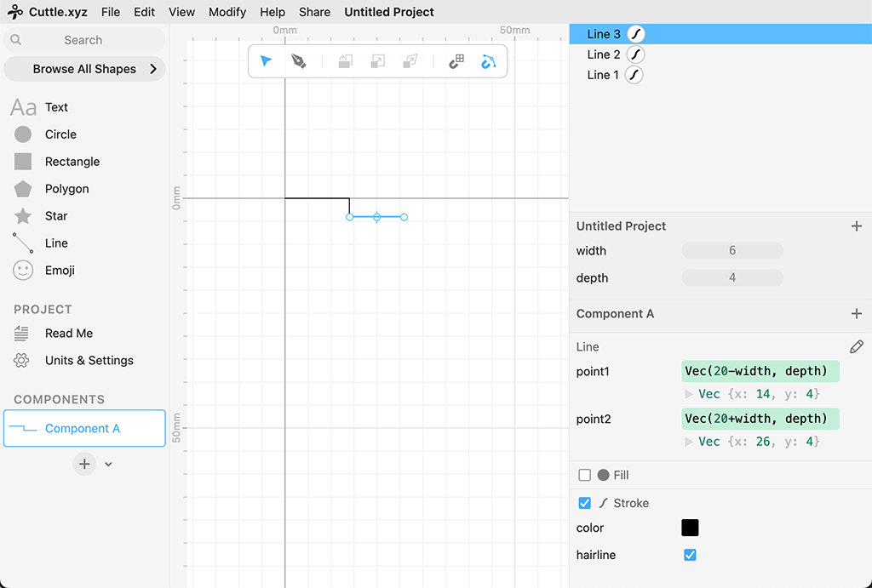Viewport: 872px width, 588px height.
Task: Click the midpoint handle of selected line
Action: click(377, 217)
